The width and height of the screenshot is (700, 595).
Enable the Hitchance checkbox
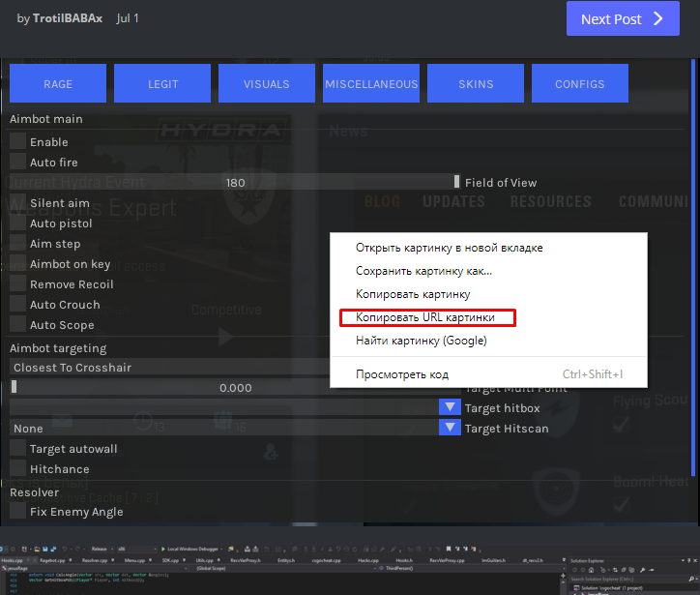tap(17, 468)
